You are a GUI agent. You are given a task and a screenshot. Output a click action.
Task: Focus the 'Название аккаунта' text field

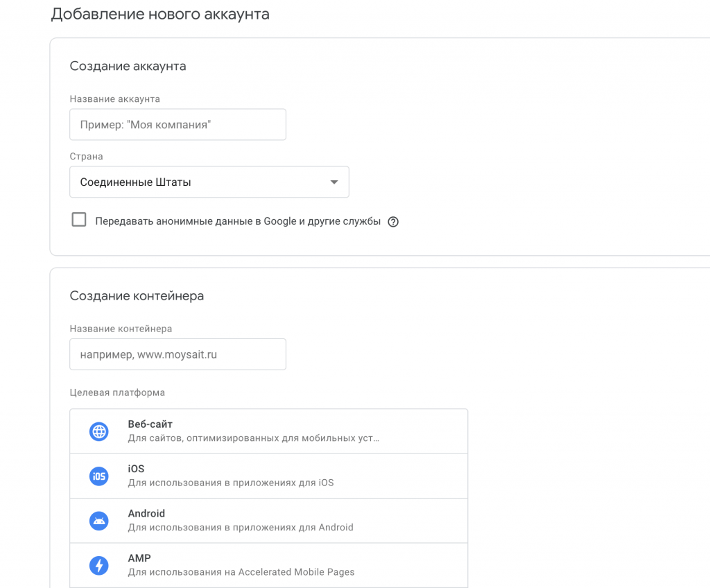(177, 125)
